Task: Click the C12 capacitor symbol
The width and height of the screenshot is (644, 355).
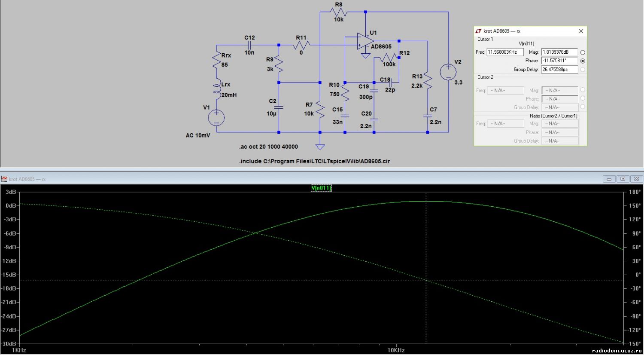Action: (249, 45)
